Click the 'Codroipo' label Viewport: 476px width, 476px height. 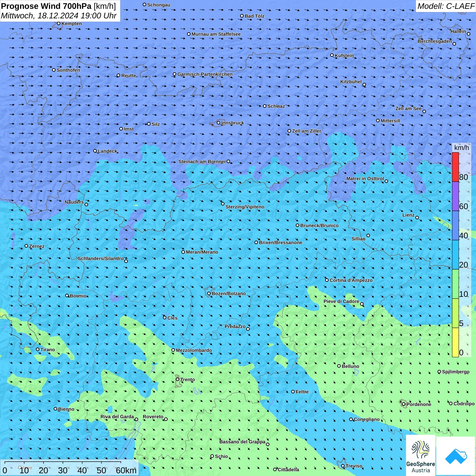tap(464, 404)
